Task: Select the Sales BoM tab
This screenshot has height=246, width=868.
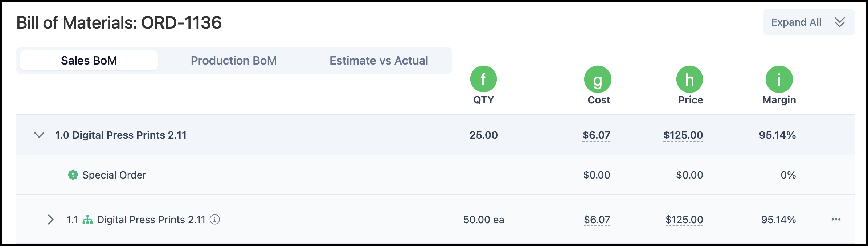Action: [x=89, y=60]
